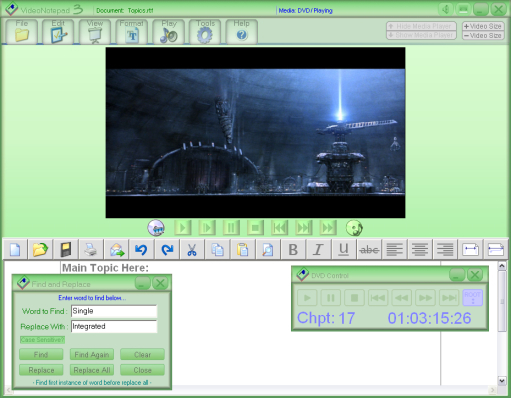Play from the DVD Control panel
511x398 pixels.
pyautogui.click(x=307, y=297)
